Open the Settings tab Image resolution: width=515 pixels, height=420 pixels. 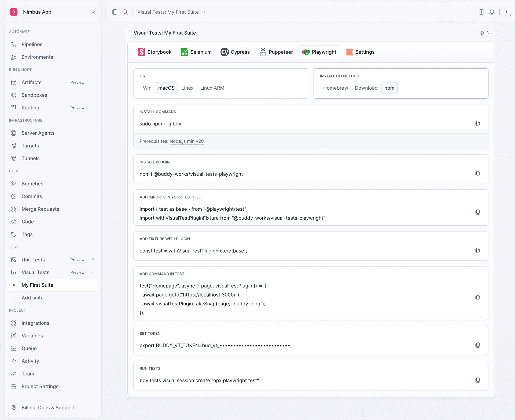360,52
